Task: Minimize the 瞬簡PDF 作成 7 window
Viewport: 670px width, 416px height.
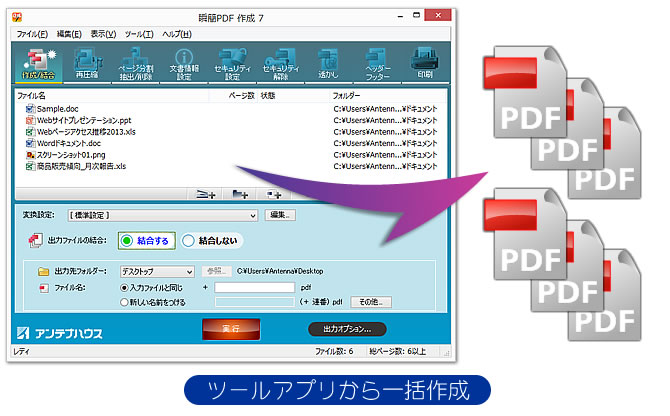Action: coord(400,16)
